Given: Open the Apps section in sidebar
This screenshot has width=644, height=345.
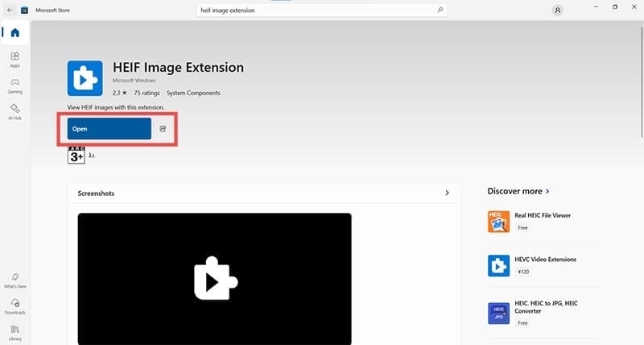Looking at the screenshot, I should pyautogui.click(x=15, y=60).
